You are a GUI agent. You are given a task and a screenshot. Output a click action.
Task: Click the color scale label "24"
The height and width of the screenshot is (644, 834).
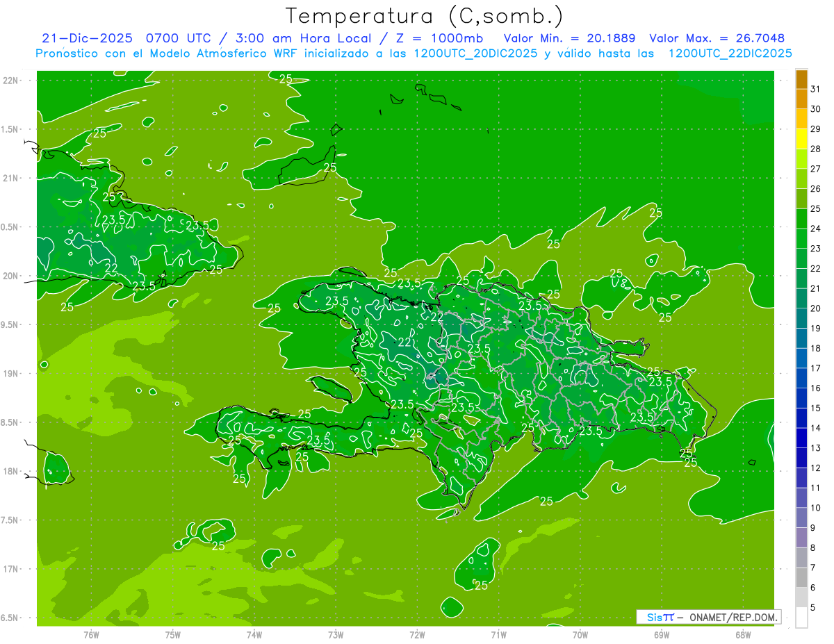click(x=816, y=229)
